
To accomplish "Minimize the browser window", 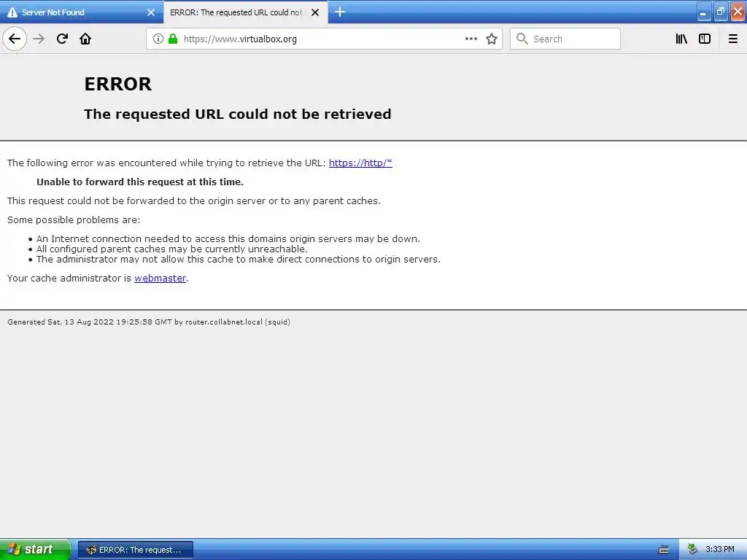I will pyautogui.click(x=704, y=12).
